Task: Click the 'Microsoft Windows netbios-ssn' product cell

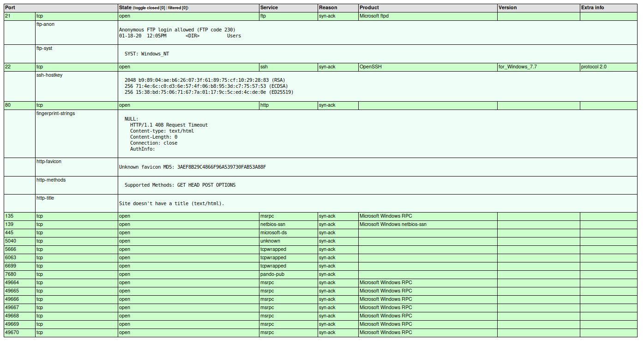Action: point(428,225)
